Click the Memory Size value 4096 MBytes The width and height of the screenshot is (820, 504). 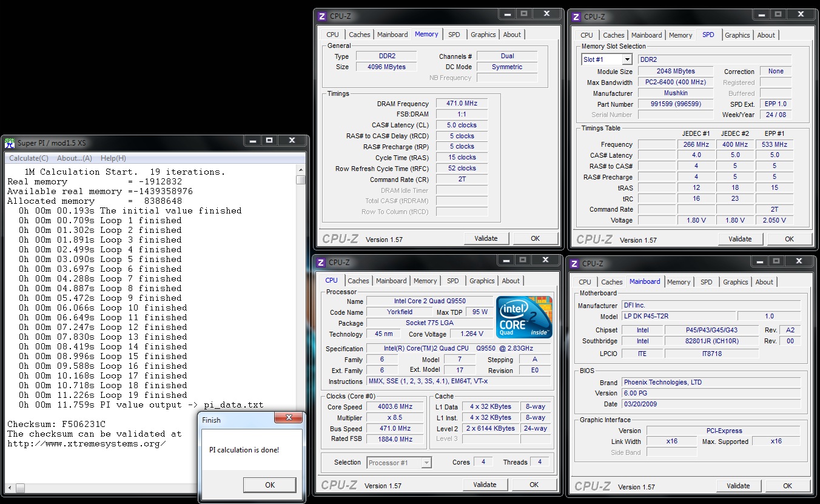(x=386, y=67)
